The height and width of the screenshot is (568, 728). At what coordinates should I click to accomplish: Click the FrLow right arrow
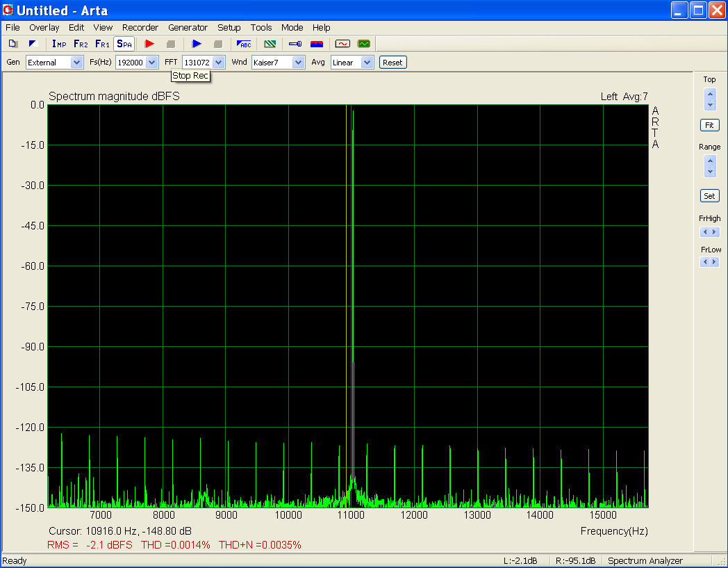pos(714,262)
